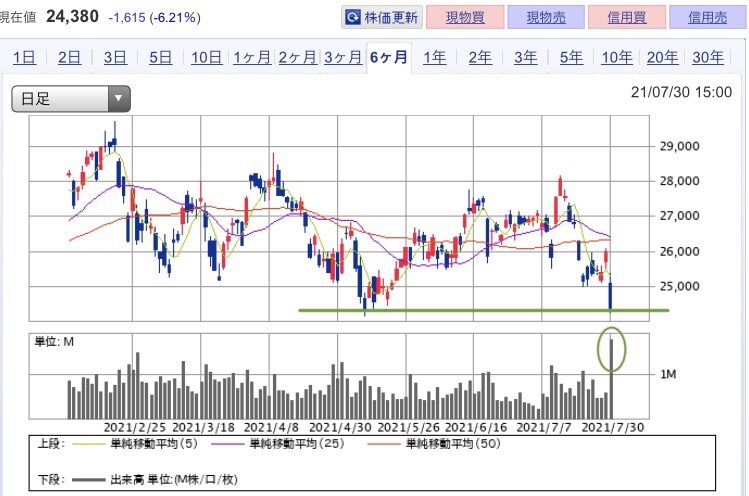The image size is (749, 496).
Task: Switch to the 20年 chart range
Action: [x=663, y=58]
